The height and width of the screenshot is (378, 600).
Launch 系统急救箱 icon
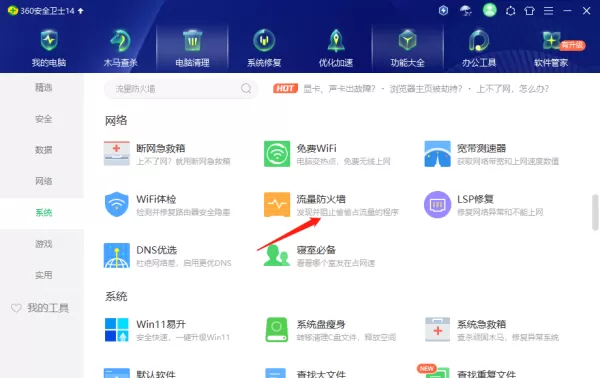click(x=437, y=329)
